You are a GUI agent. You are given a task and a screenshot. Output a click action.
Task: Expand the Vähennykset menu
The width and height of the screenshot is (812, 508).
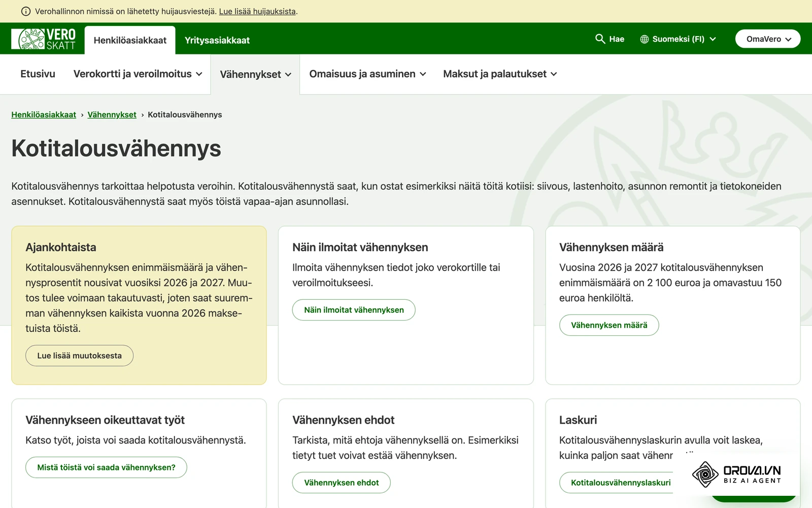(x=255, y=74)
